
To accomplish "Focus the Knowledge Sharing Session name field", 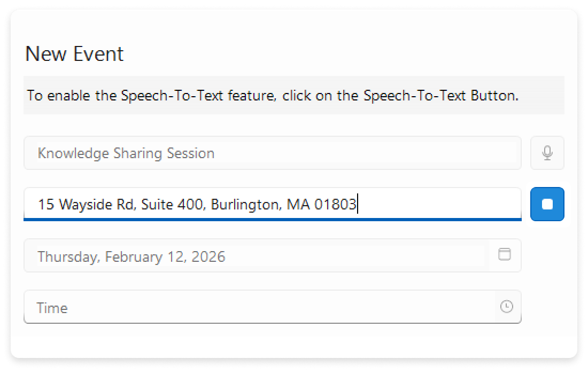I will [x=272, y=153].
